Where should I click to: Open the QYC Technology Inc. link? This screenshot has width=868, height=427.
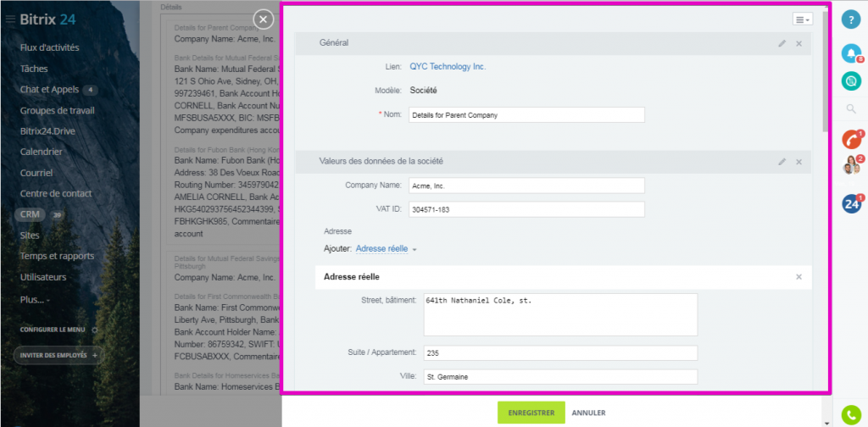coord(448,66)
